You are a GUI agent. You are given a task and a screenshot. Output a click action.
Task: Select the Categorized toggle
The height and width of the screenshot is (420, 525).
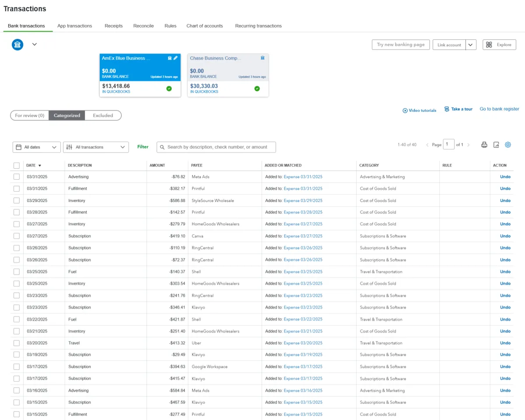point(67,115)
